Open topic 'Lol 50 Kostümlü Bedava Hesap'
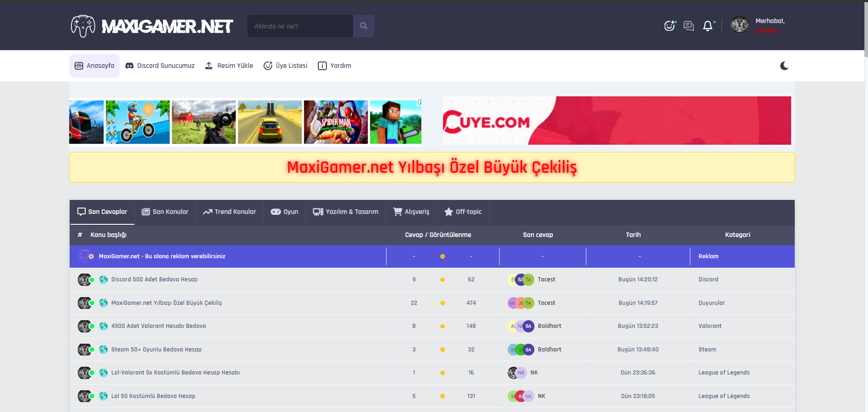This screenshot has height=412, width=868. coord(153,396)
